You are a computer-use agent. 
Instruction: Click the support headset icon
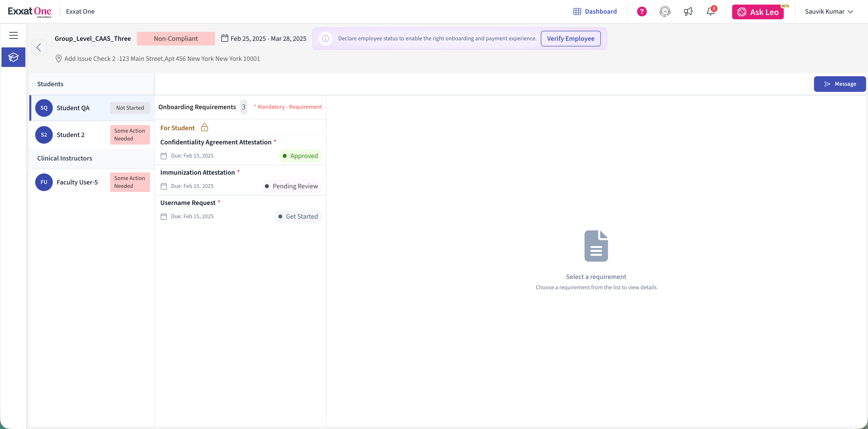pos(664,11)
